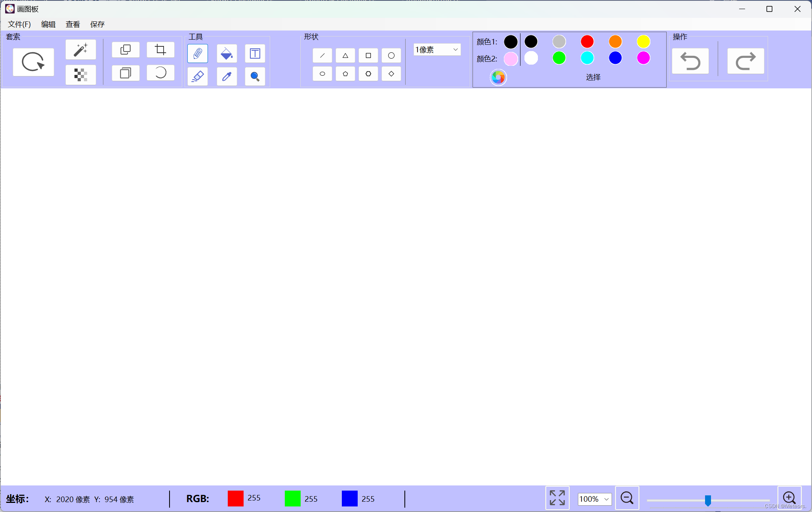Pick the red palette color
Image resolution: width=812 pixels, height=512 pixels.
[587, 42]
